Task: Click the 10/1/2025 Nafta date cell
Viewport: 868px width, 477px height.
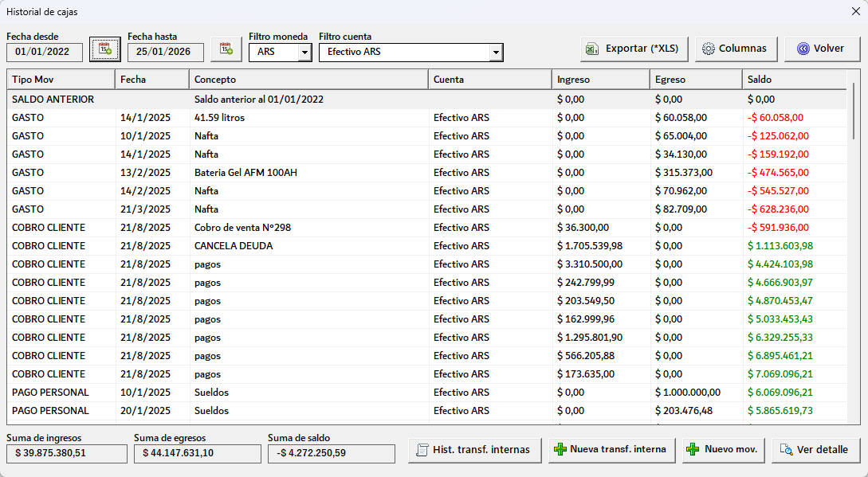Action: point(151,135)
